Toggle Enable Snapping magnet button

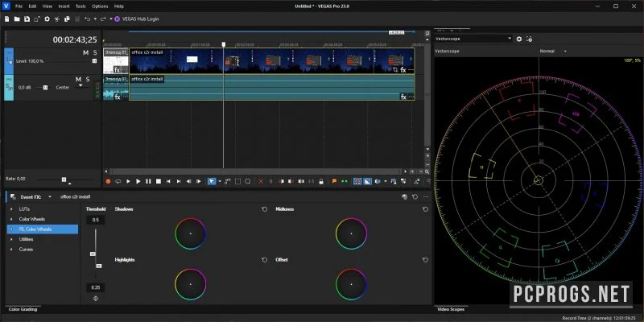tap(357, 181)
